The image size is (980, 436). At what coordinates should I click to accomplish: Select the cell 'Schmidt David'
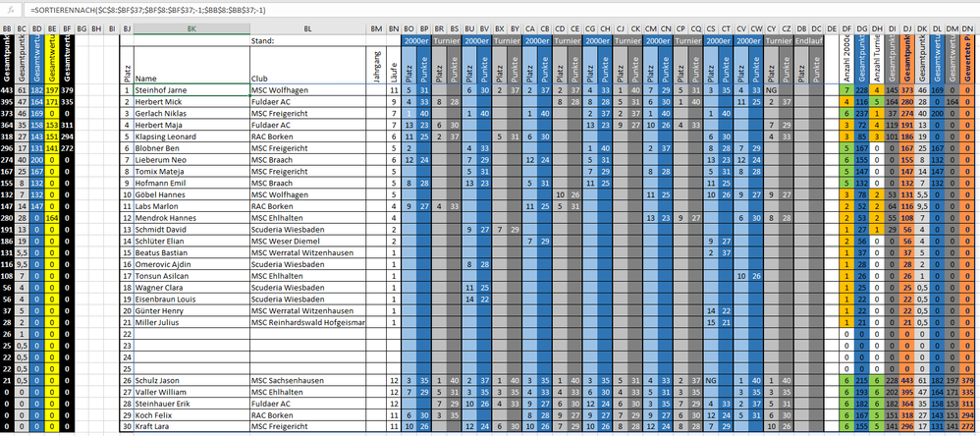(x=191, y=230)
